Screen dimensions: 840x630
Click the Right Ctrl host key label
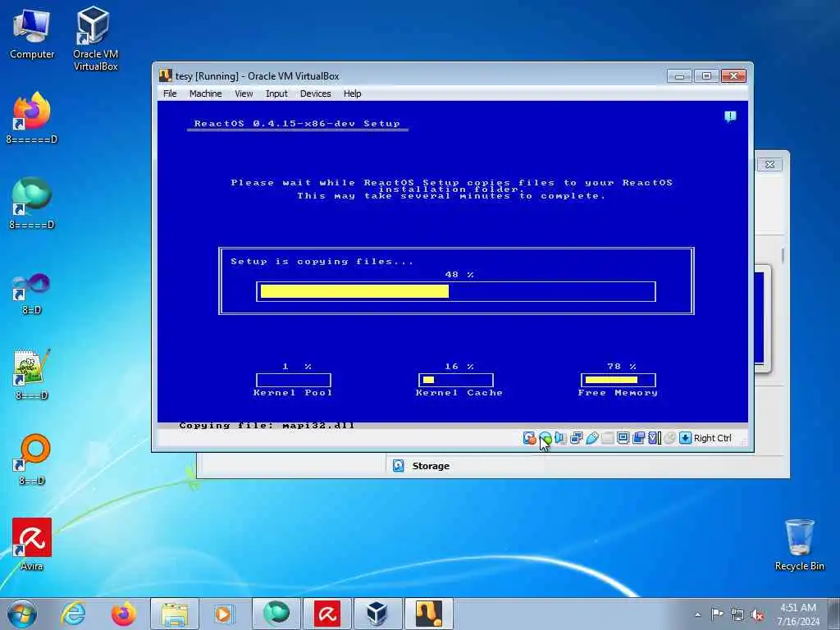(713, 438)
